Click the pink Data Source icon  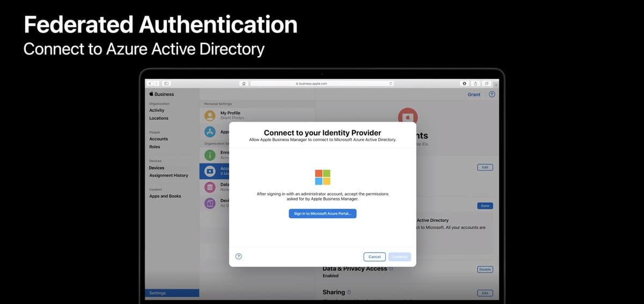coord(210,187)
